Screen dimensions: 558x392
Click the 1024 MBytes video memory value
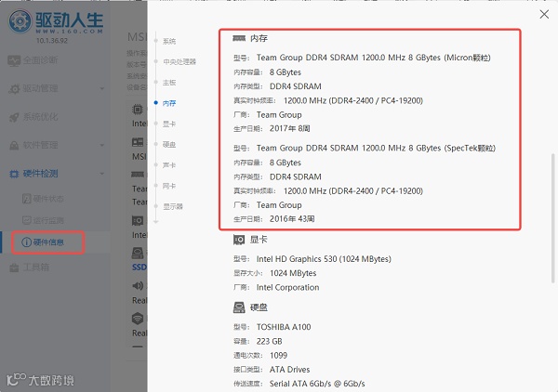point(293,273)
